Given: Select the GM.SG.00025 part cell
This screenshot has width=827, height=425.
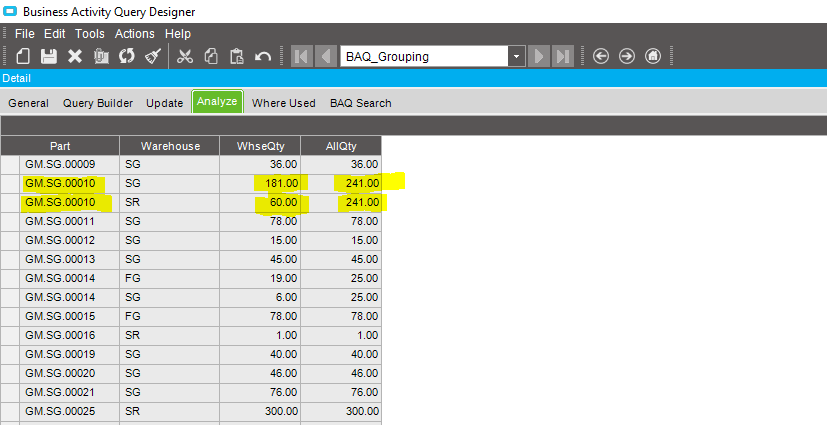Looking at the screenshot, I should click(70, 411).
